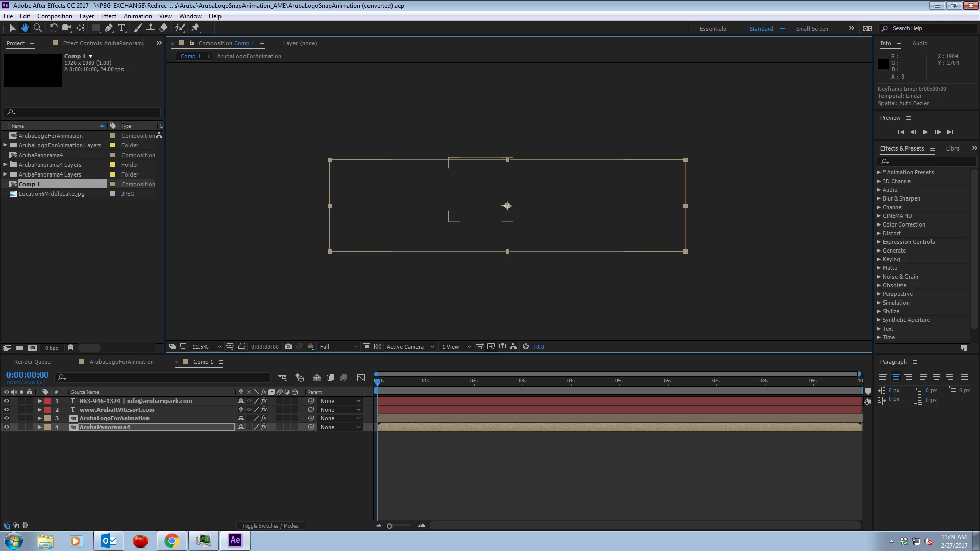Open the Animation menu

(137, 16)
